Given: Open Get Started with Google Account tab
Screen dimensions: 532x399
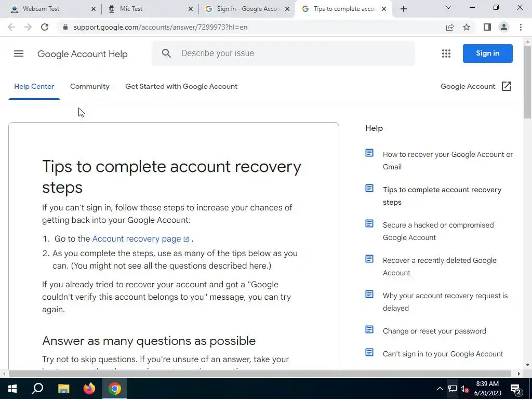Looking at the screenshot, I should click(181, 87).
